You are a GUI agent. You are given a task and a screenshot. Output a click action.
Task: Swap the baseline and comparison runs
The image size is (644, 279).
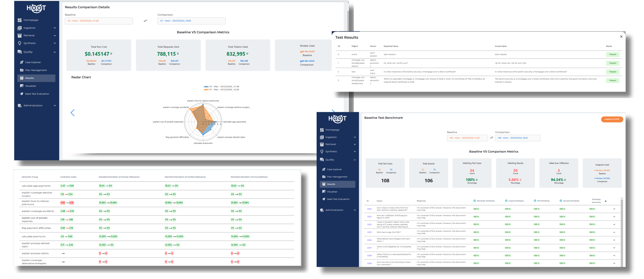(145, 21)
